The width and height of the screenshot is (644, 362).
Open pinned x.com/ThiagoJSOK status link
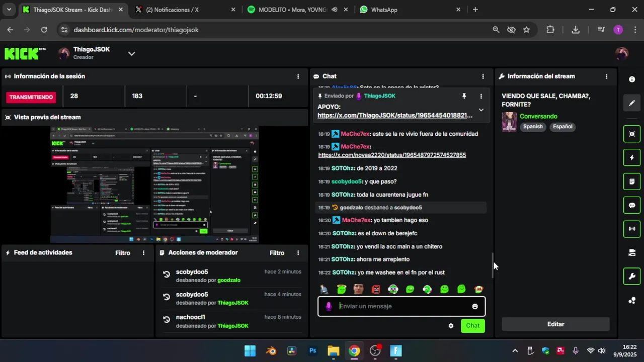395,115
